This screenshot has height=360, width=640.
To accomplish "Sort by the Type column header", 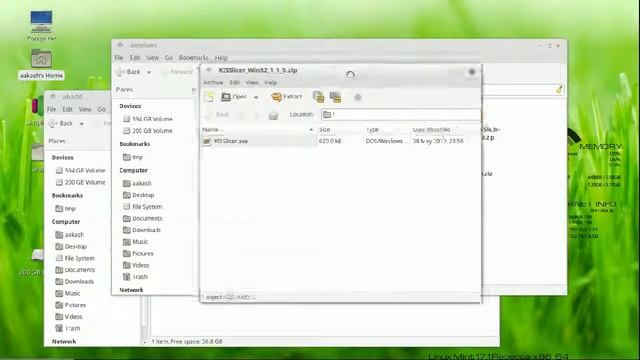I will tap(387, 129).
